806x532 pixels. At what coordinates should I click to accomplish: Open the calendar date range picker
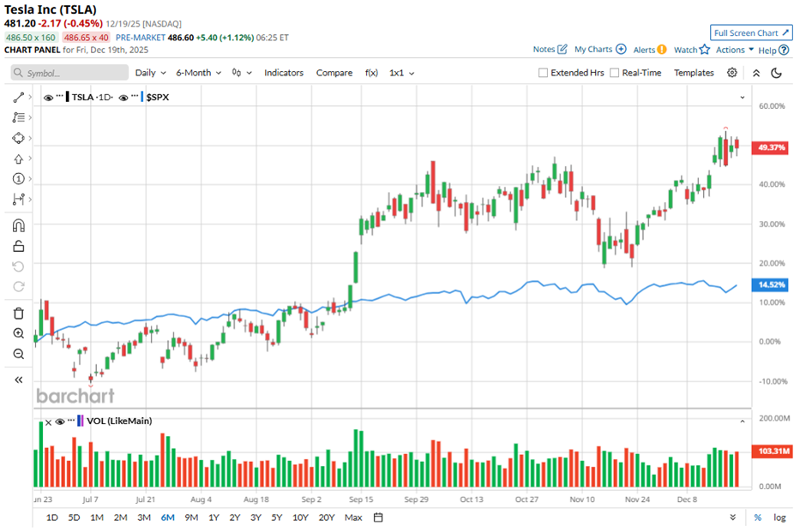coord(378,517)
